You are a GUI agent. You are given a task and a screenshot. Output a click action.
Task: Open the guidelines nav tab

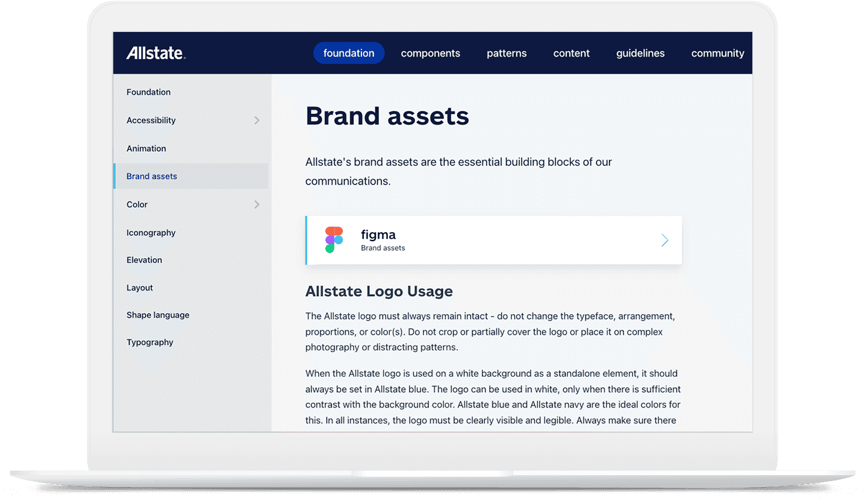coord(640,53)
